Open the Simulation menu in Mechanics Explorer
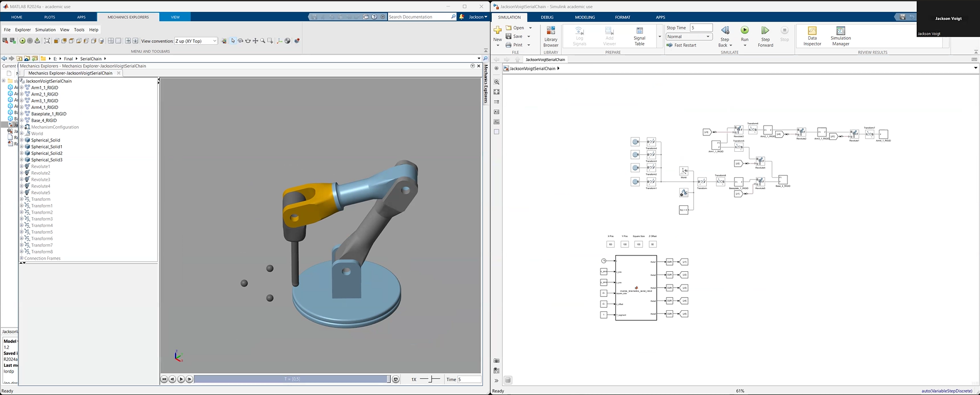The image size is (980, 395). click(x=45, y=30)
